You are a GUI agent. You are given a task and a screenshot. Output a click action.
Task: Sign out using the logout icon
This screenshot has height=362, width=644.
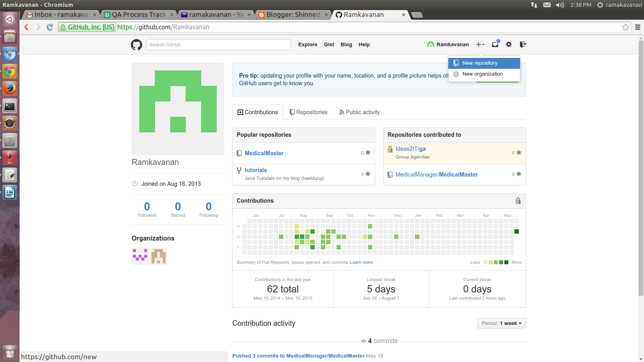tap(522, 44)
